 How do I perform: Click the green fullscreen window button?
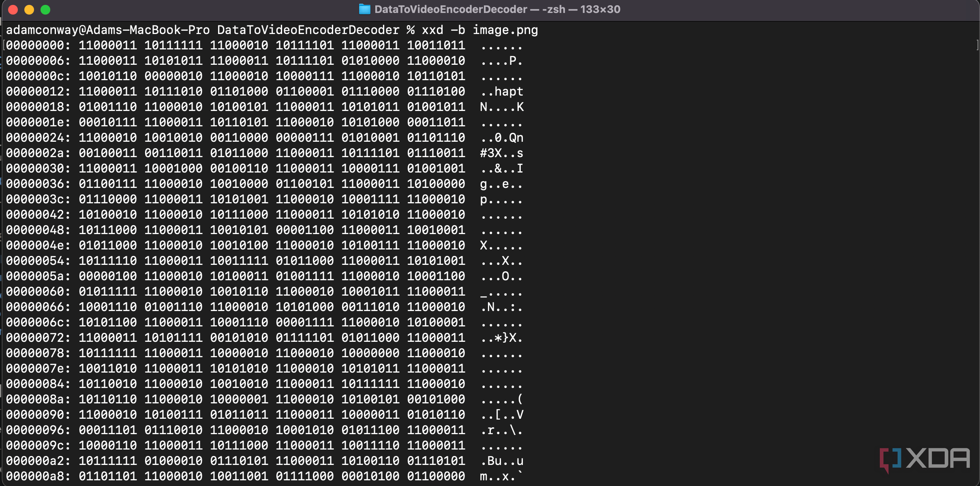click(45, 10)
